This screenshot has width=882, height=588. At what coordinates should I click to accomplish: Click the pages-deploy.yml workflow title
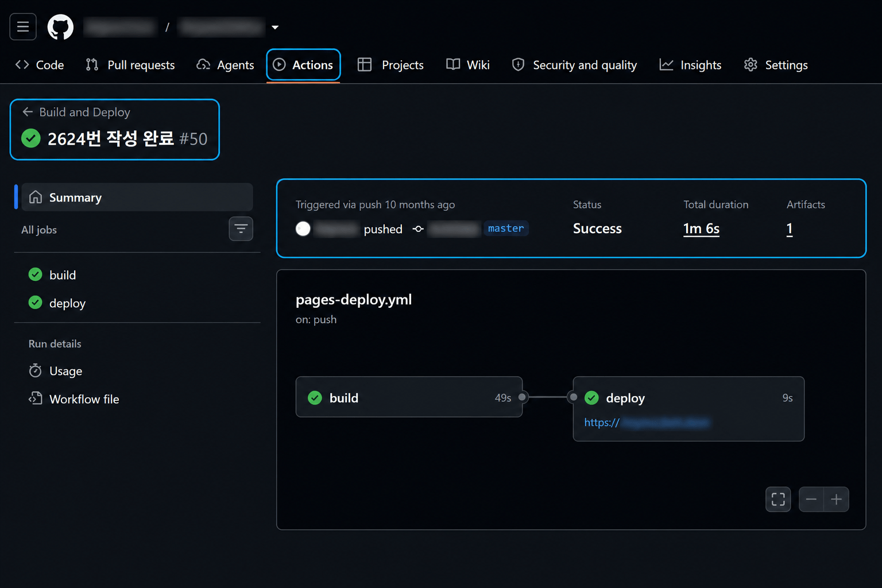click(354, 300)
